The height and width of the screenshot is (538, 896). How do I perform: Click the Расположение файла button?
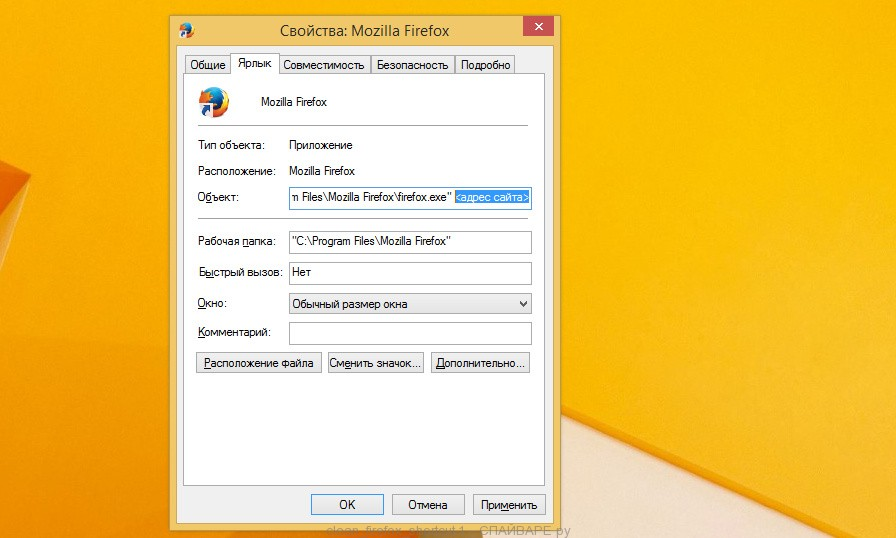(259, 363)
